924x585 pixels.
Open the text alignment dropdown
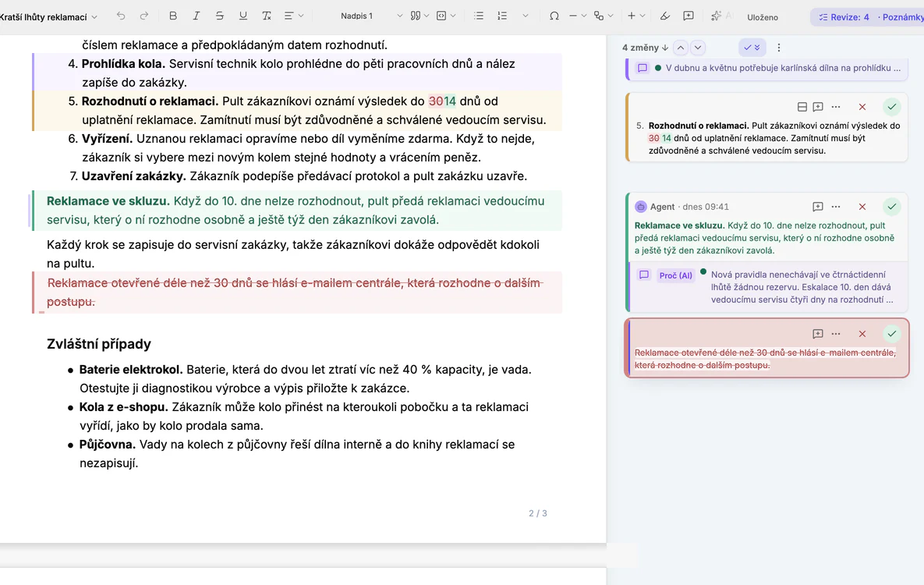pos(293,16)
